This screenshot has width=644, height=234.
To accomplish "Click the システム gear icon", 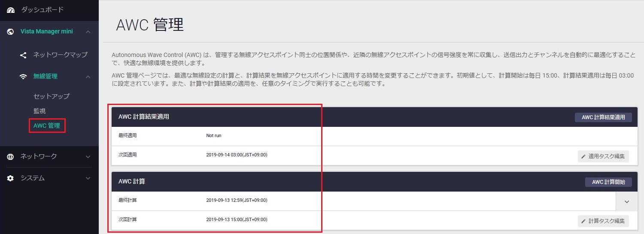I will point(11,178).
